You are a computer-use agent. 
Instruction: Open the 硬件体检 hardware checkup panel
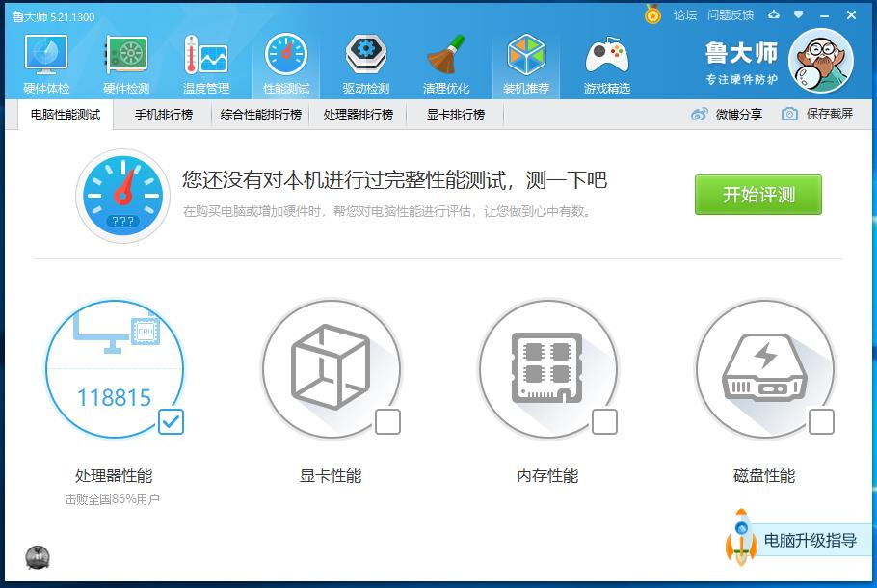[x=44, y=60]
